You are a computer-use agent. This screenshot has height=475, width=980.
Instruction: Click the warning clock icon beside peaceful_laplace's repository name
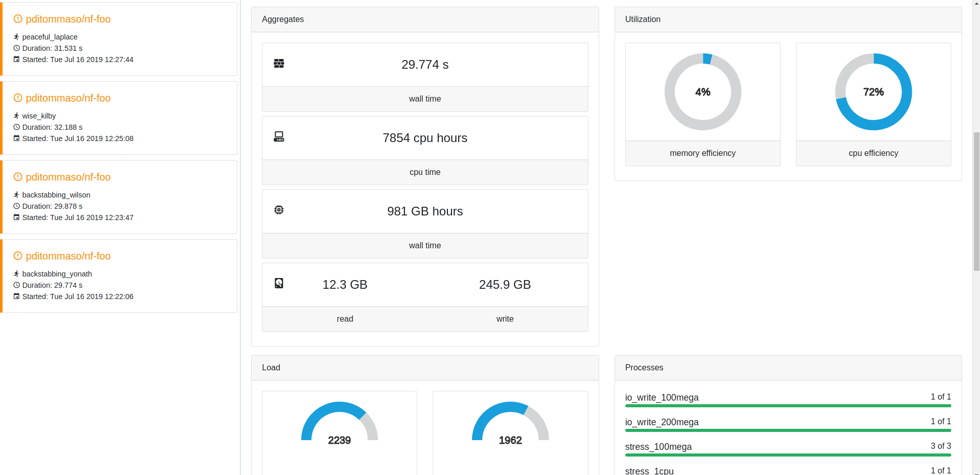(17, 19)
